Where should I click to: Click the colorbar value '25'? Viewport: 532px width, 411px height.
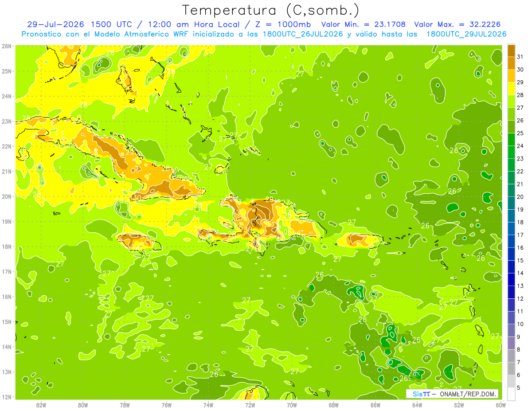click(x=520, y=133)
